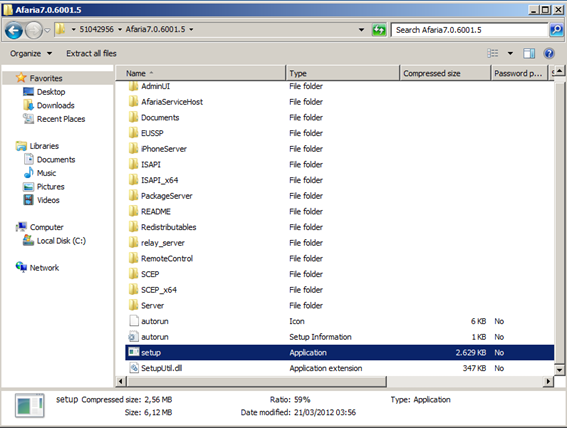Image resolution: width=567 pixels, height=428 pixels.
Task: Click the Help question mark icon
Action: (549, 54)
